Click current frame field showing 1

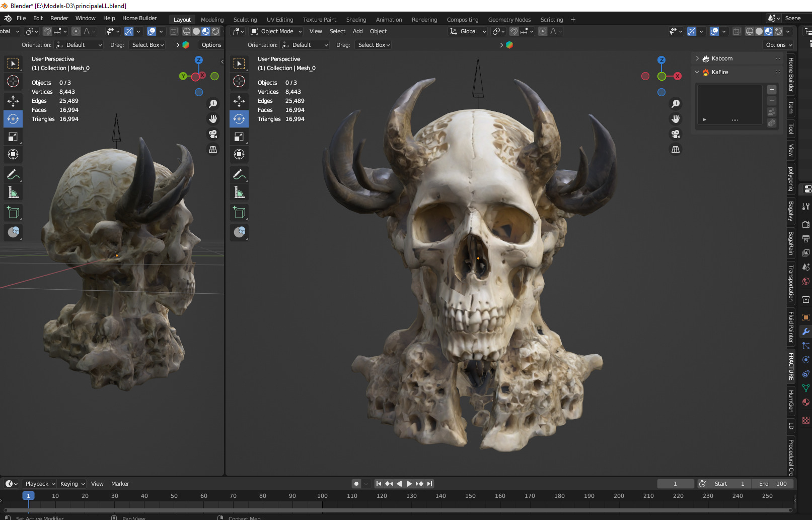(x=675, y=484)
